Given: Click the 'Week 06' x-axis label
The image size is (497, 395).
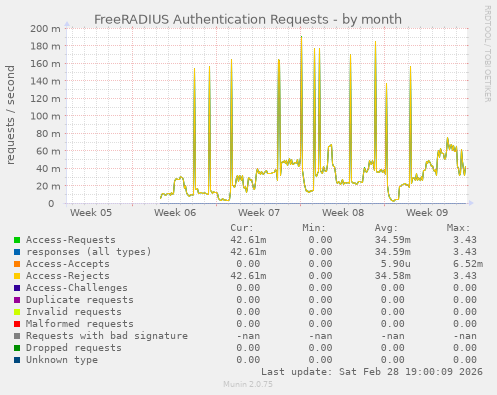Looking at the screenshot, I should click(175, 213).
